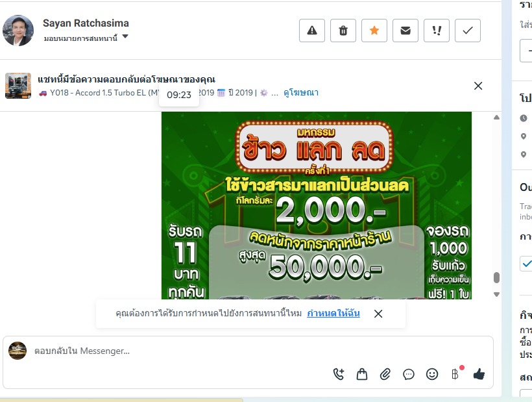The height and width of the screenshot is (402, 532).
Task: Dismiss the ad reply banner
Action: tap(478, 86)
